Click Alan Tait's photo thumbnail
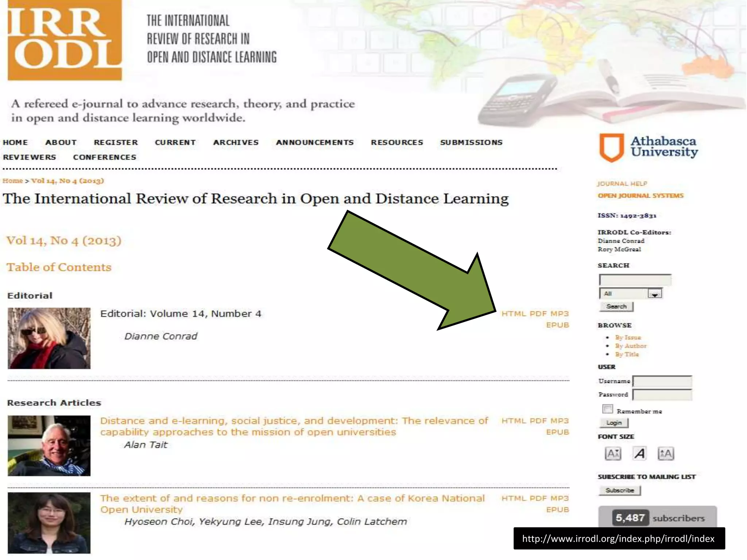The height and width of the screenshot is (560, 747). pos(49,446)
